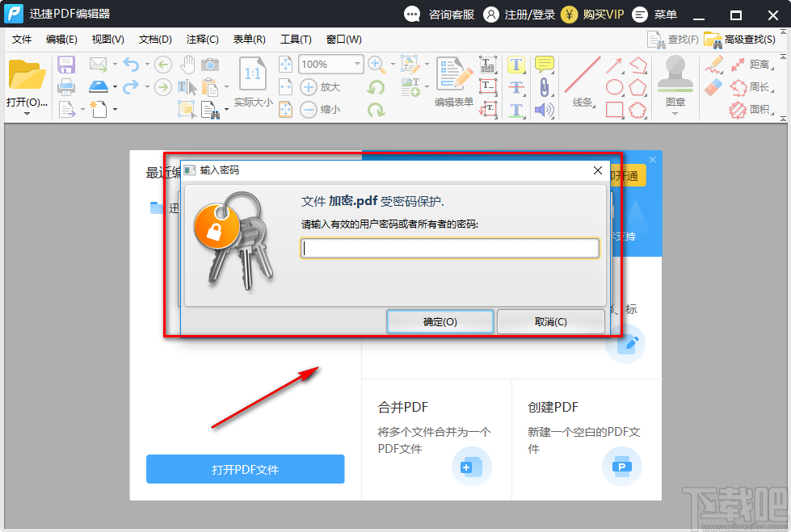
Task: Expand the new document icon dropdown
Action: [115, 110]
